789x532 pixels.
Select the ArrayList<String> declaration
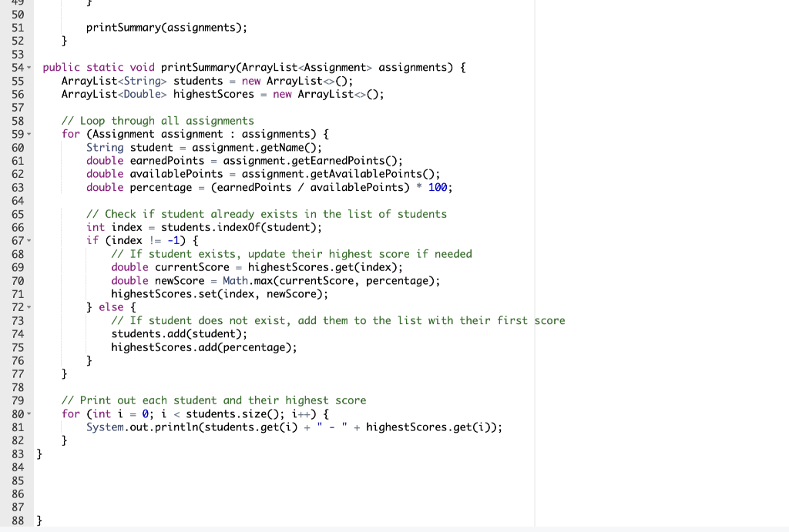pos(113,80)
